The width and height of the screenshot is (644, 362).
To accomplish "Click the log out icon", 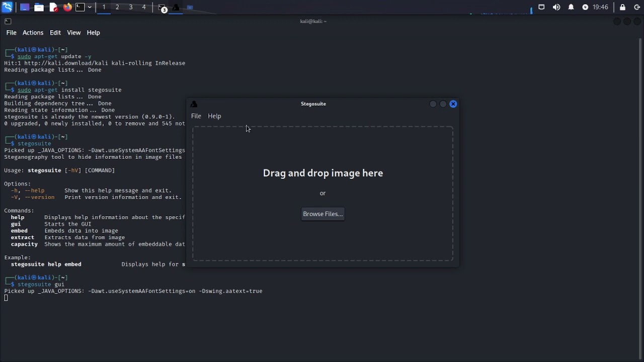I will tap(637, 7).
